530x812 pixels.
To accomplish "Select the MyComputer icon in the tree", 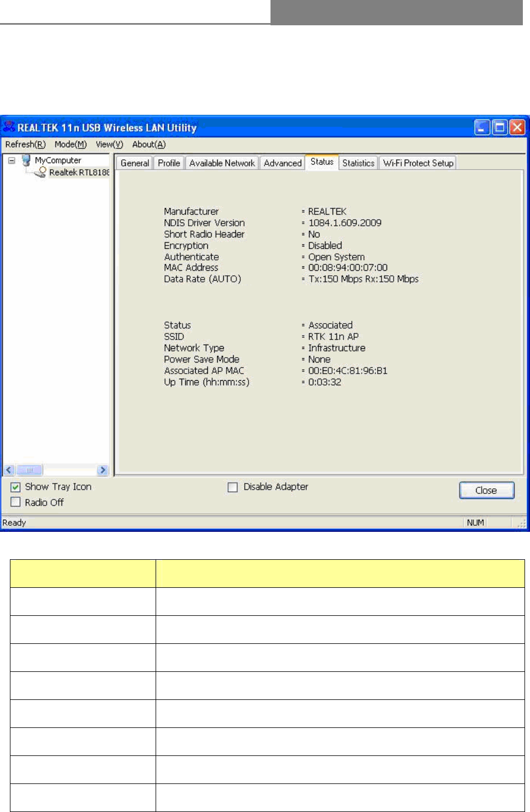I will click(26, 160).
